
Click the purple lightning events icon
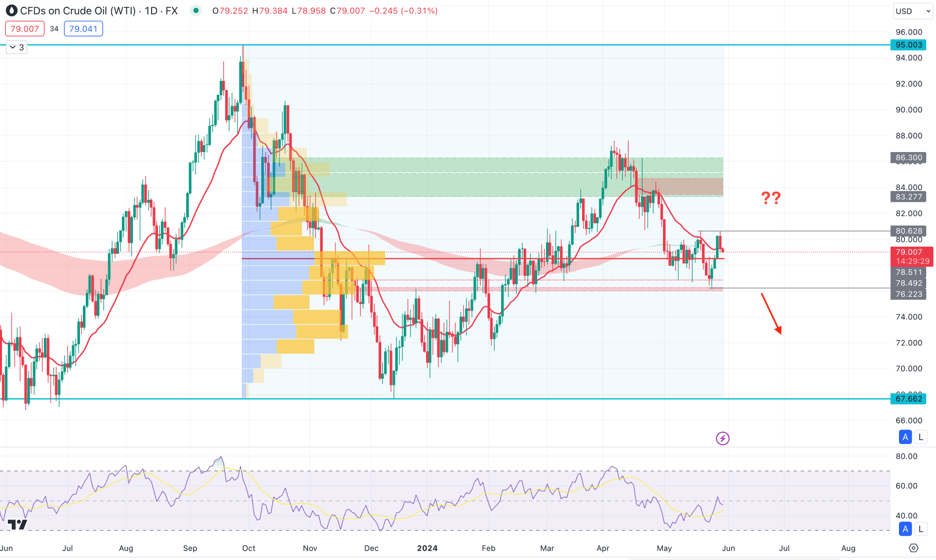pos(722,438)
